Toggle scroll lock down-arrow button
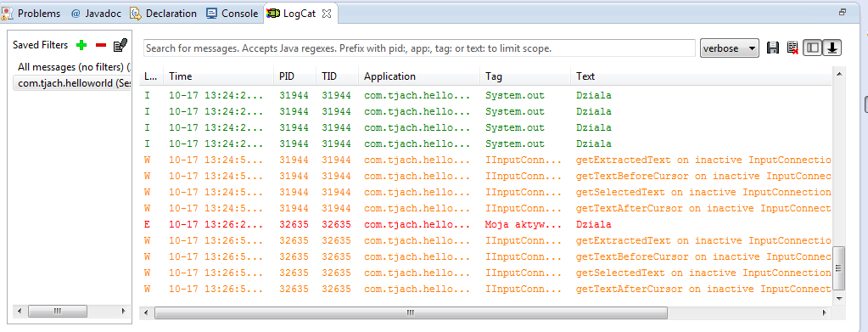Screen dimensions: 868x332 pyautogui.click(x=832, y=48)
